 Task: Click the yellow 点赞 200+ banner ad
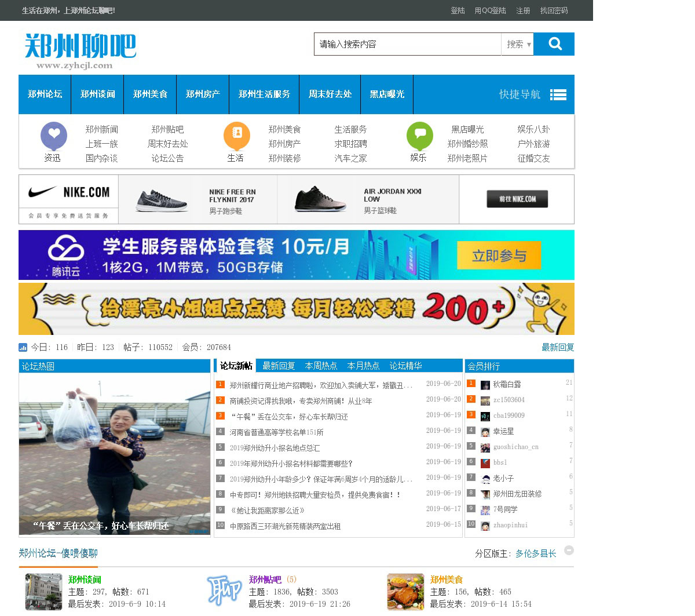(297, 309)
